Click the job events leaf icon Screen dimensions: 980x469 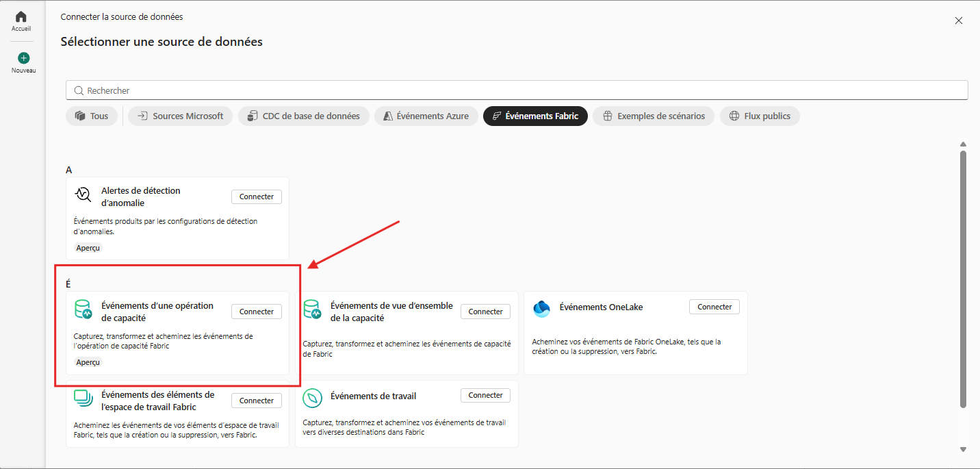pos(312,398)
